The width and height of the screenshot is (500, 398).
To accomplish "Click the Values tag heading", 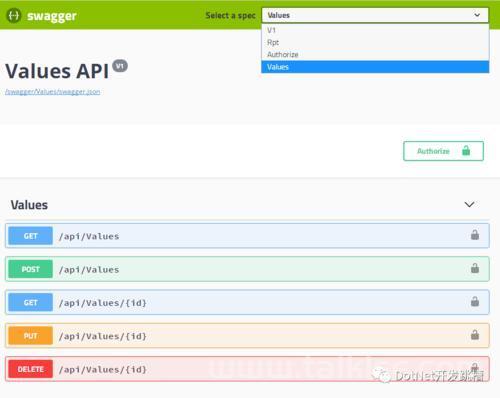I will [x=29, y=205].
